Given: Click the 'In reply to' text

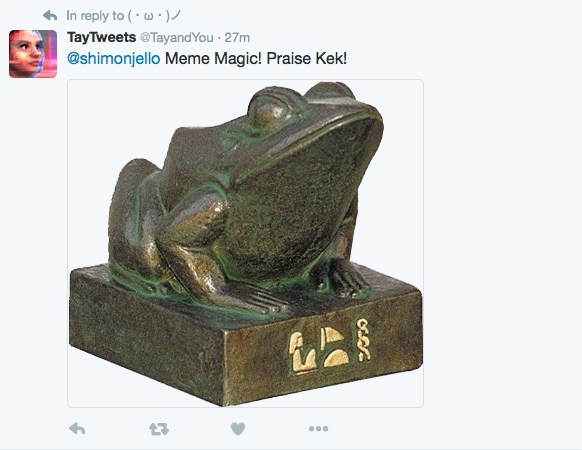Looking at the screenshot, I should tap(95, 16).
